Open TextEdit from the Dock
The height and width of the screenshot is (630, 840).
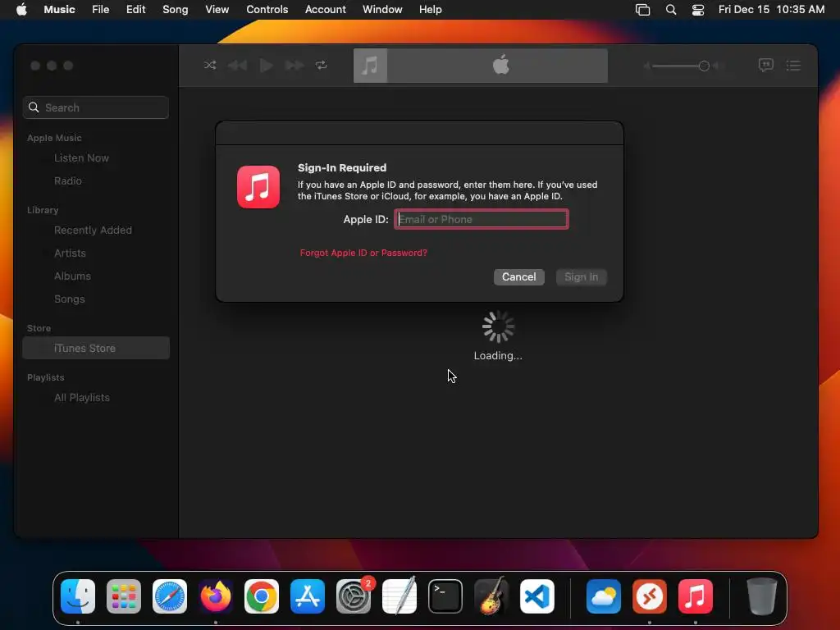point(399,596)
